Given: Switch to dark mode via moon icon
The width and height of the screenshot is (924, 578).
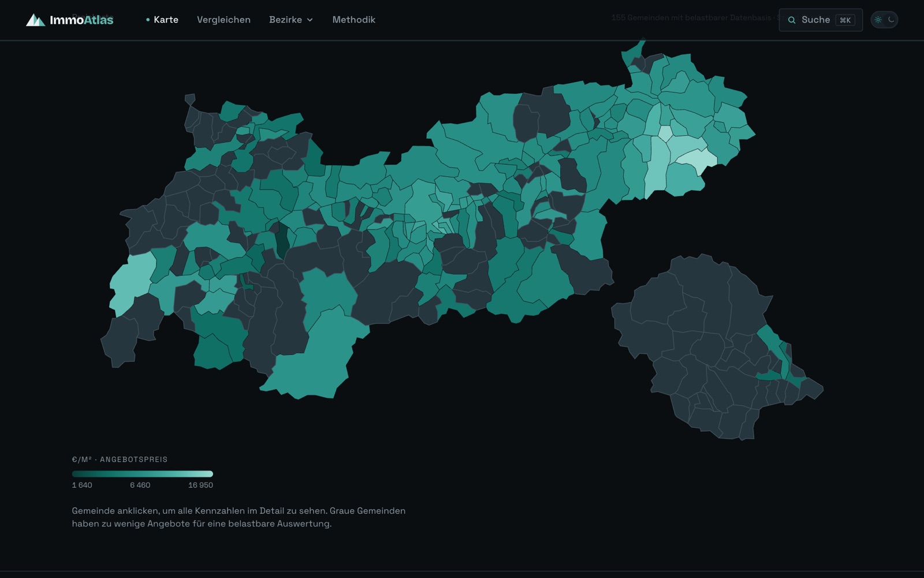Looking at the screenshot, I should click(891, 20).
